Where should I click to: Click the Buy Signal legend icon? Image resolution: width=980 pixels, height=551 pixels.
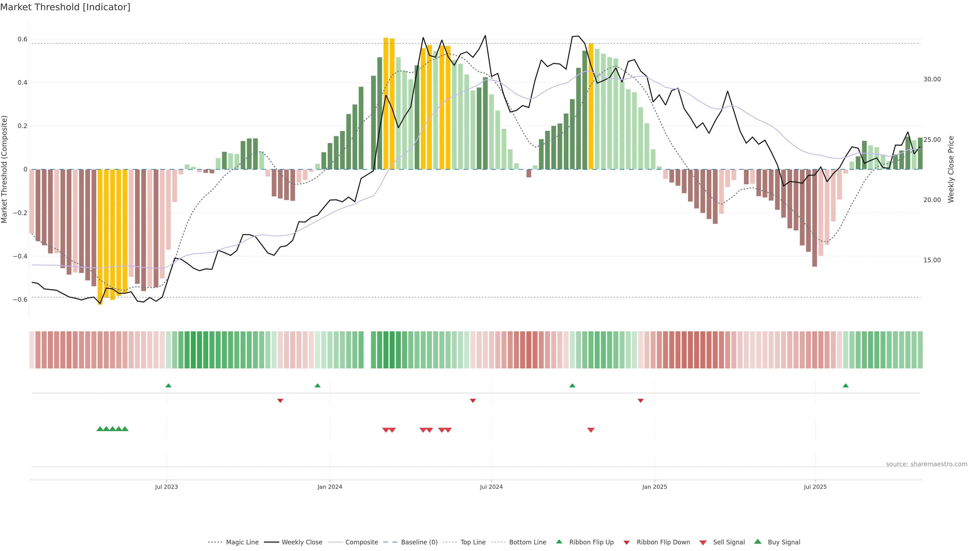click(757, 542)
